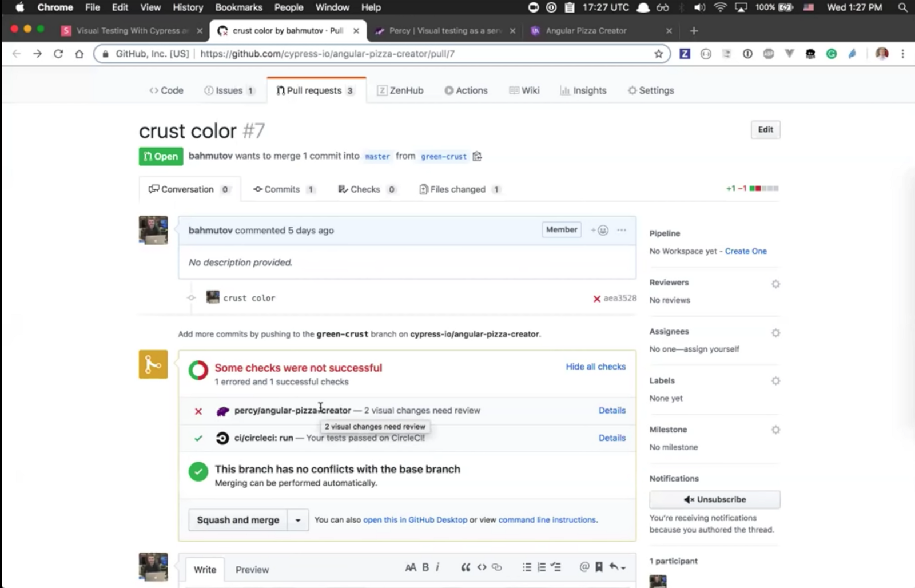The image size is (915, 588).
Task: Open the Wiki tab
Action: pyautogui.click(x=524, y=90)
